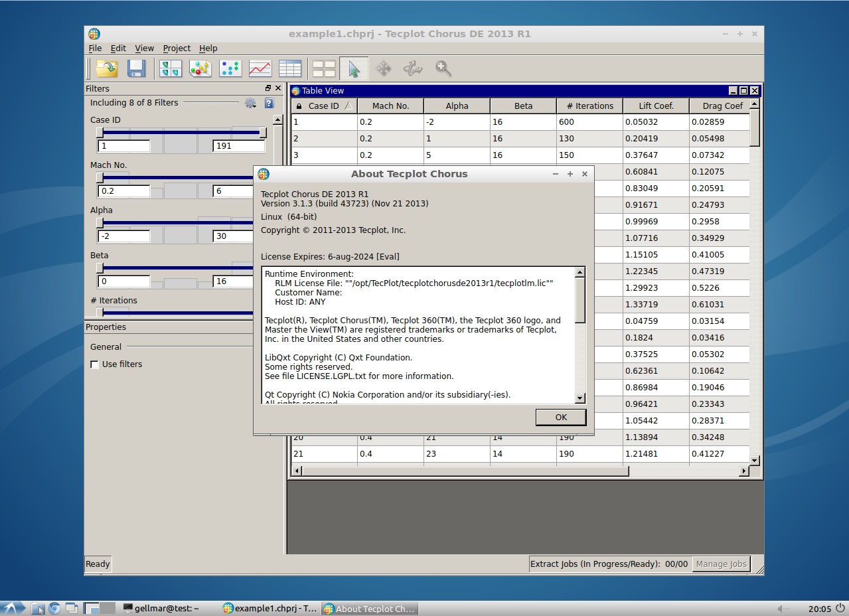Open the line plot view
The width and height of the screenshot is (849, 616).
point(260,68)
